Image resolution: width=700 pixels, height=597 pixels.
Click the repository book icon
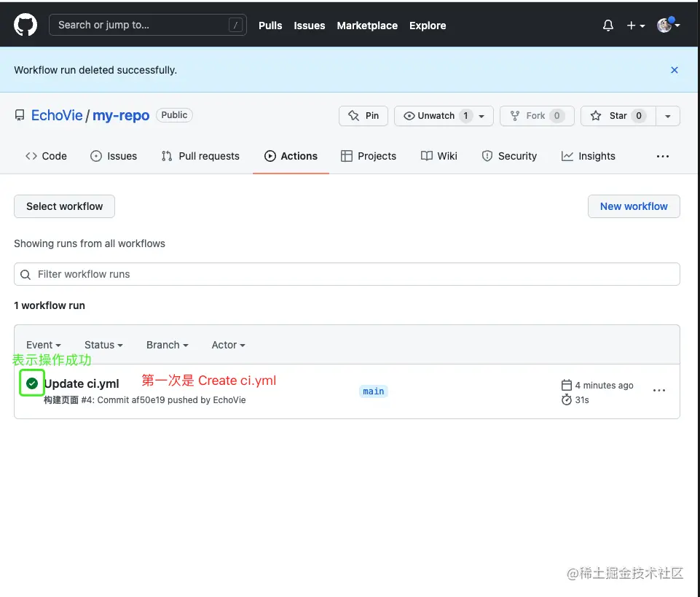point(20,115)
